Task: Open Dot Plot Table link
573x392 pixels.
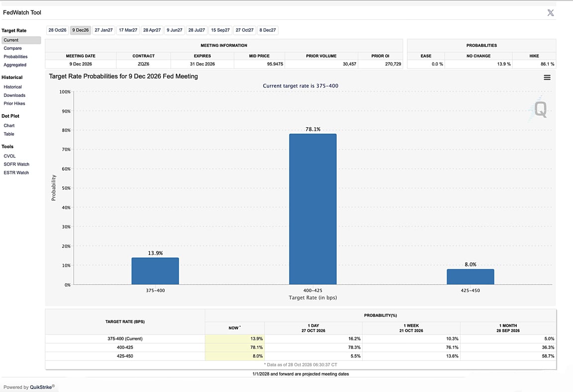Action: (x=9, y=134)
